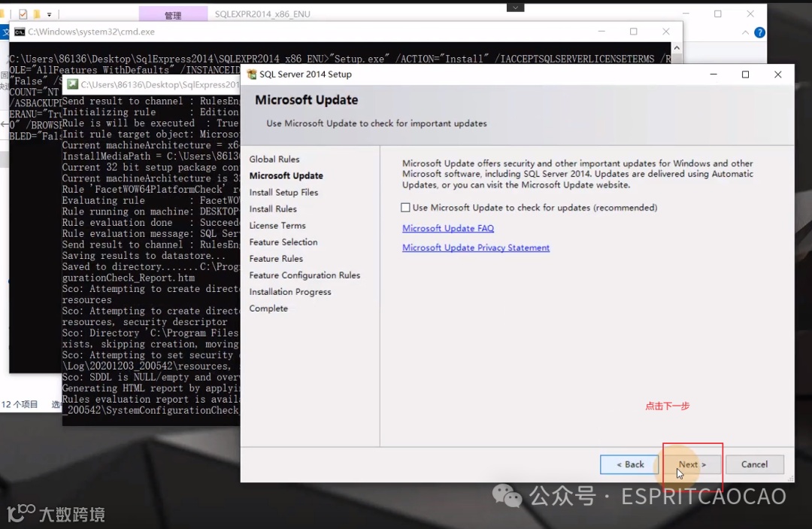Viewport: 812px width, 529px height.
Task: Maximize the cmd.exe window
Action: point(633,32)
